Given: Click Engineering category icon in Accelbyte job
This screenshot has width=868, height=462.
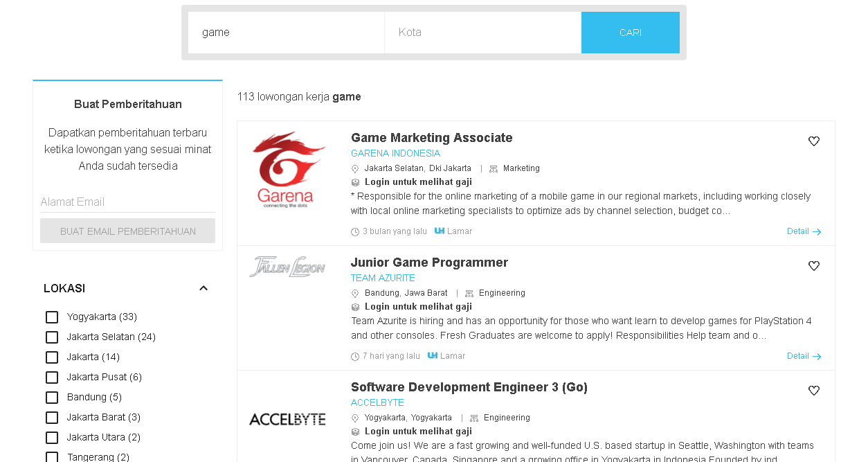Looking at the screenshot, I should point(474,418).
